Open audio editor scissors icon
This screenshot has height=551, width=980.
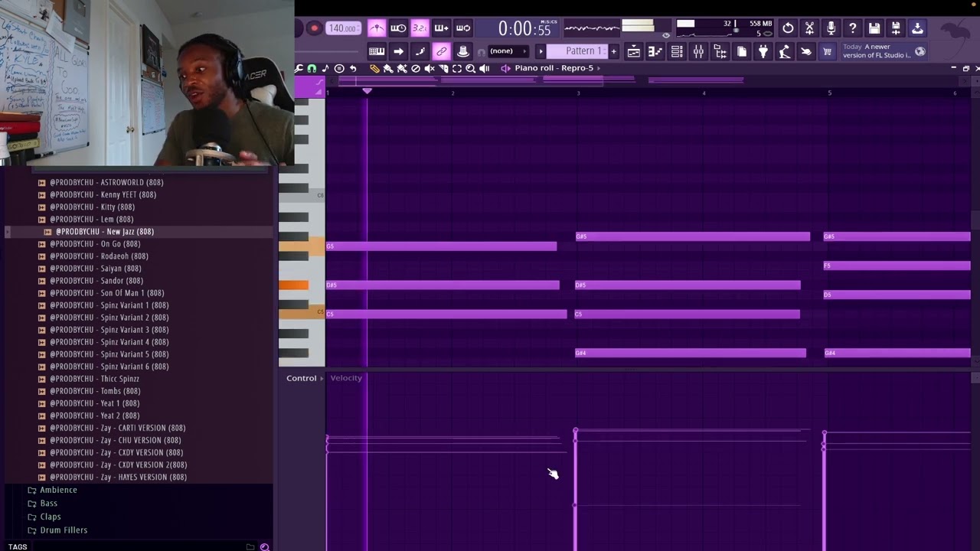pos(809,28)
